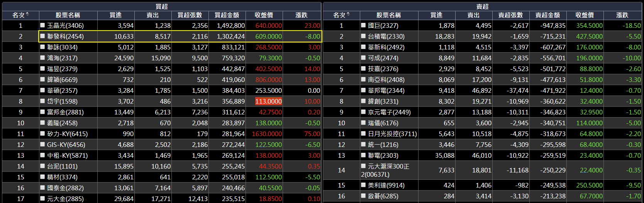Tick the checkbox for 精材(3374)

coord(43,177)
